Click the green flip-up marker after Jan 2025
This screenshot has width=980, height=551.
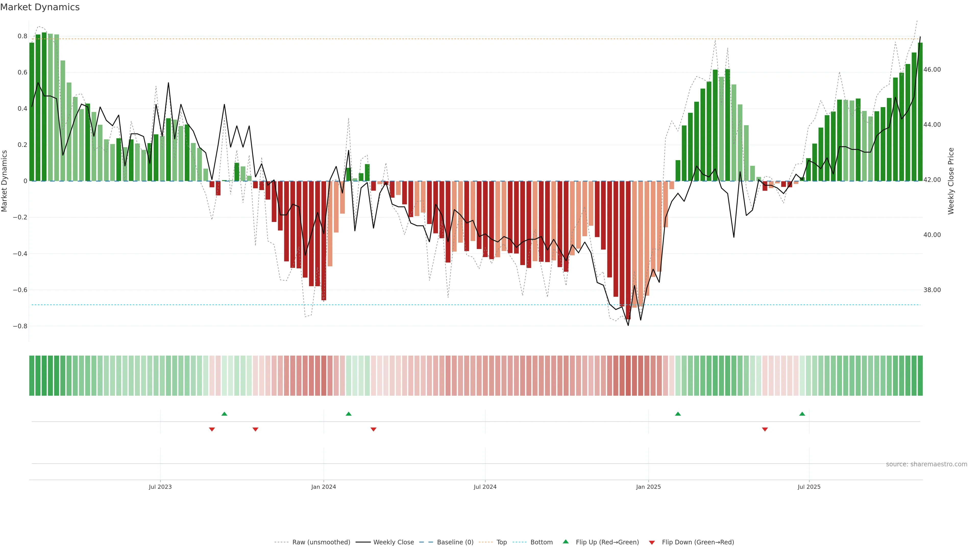(x=678, y=414)
